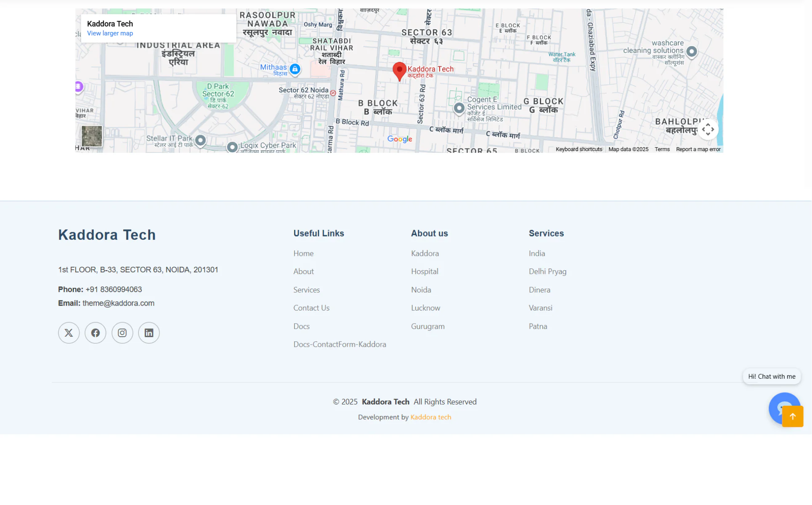Viewport: 812px width, 505px height.
Task: Click the orange scroll-to-top arrow button
Action: [792, 416]
